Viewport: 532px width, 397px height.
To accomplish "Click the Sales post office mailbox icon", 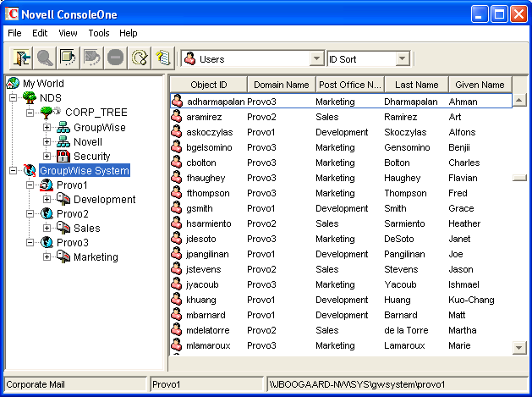I will click(63, 228).
